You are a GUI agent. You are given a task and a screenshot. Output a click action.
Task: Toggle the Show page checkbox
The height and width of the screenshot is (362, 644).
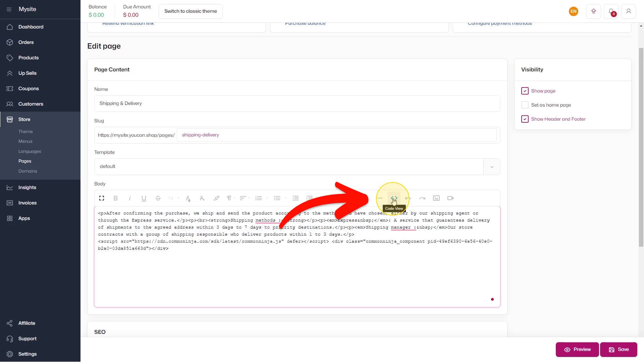pos(525,91)
